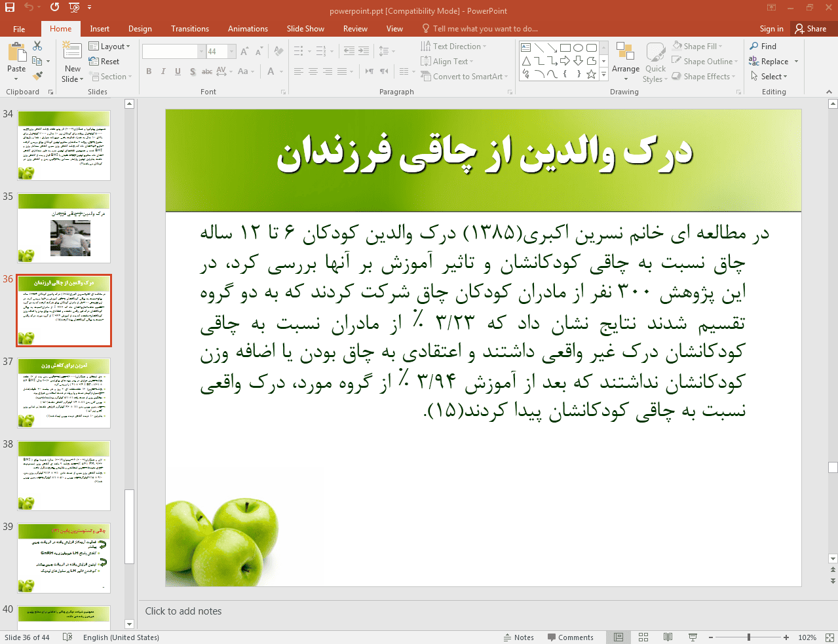Toggle Italic formatting
The image size is (838, 644).
(x=163, y=71)
